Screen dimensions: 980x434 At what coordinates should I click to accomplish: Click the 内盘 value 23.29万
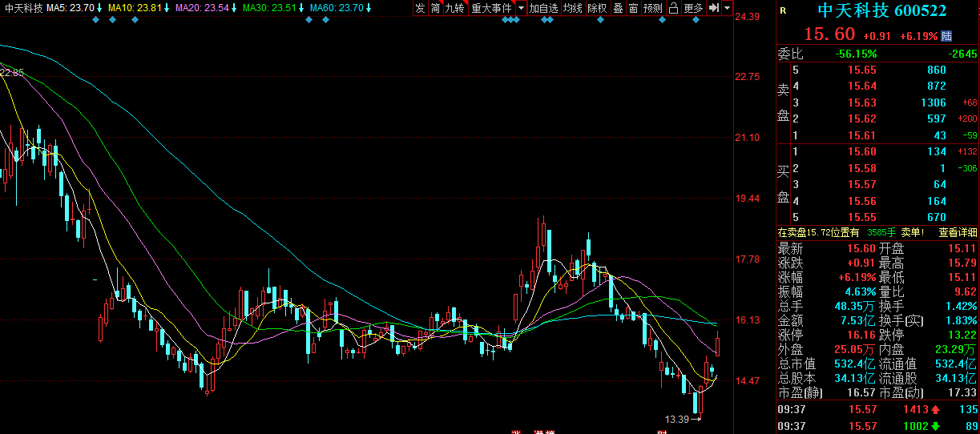[x=958, y=349]
